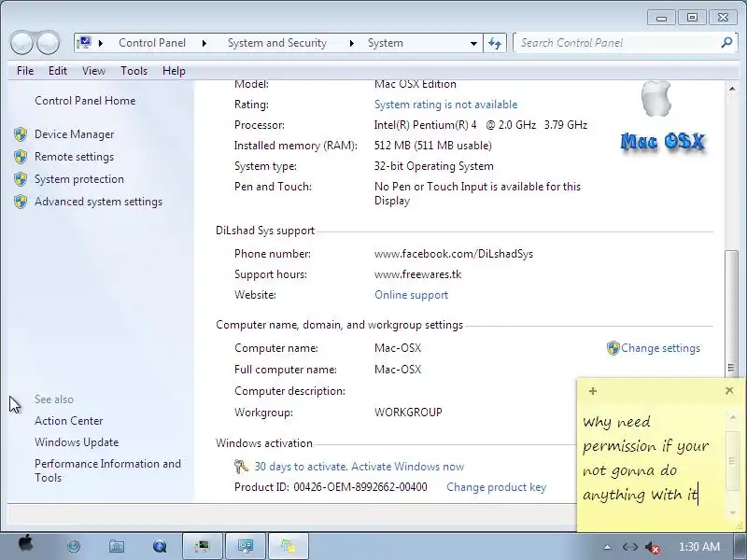Click the Advanced system settings shield icon
The width and height of the screenshot is (747, 560).
21,202
